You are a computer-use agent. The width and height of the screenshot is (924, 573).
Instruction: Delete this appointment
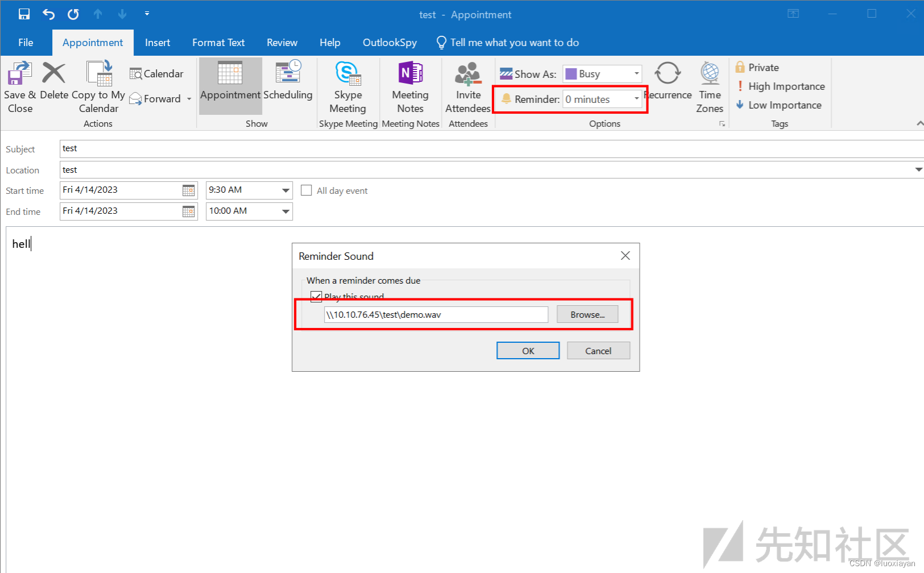pyautogui.click(x=54, y=81)
